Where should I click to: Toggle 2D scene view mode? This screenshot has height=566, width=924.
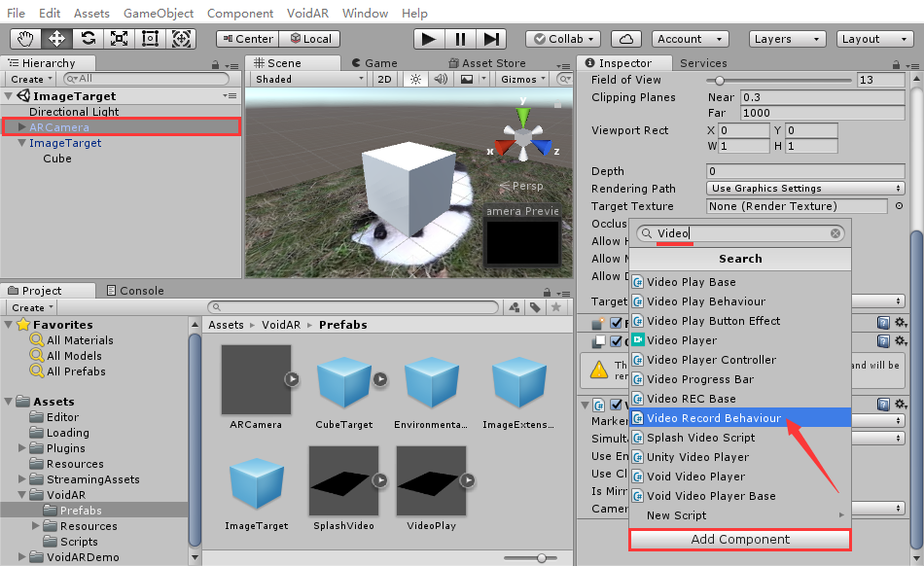click(385, 79)
